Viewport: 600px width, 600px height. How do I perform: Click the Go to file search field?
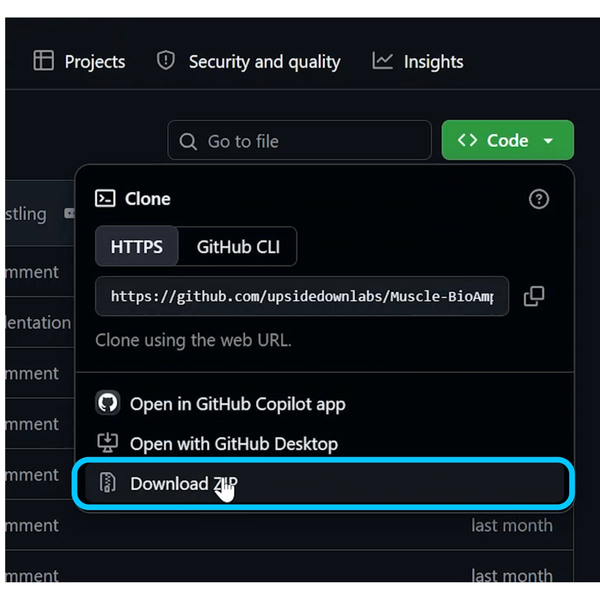tap(300, 140)
